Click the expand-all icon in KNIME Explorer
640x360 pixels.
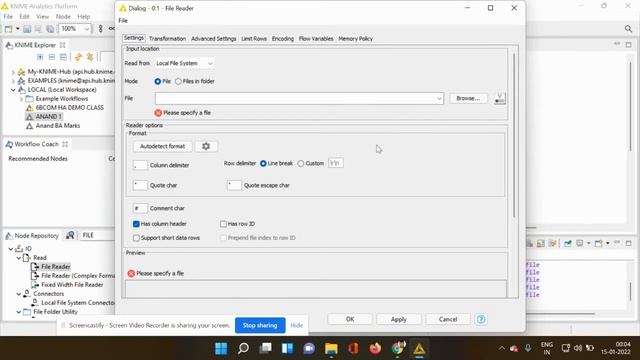coord(40,57)
